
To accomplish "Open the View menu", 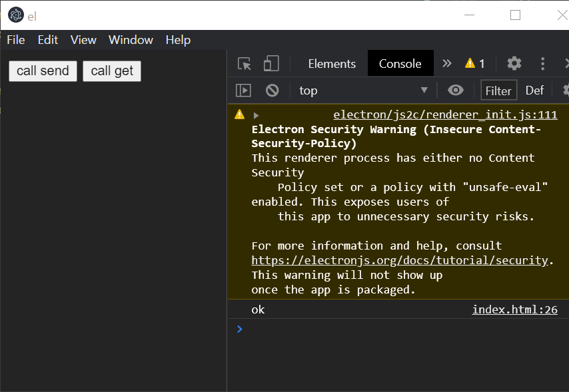I will tap(83, 40).
